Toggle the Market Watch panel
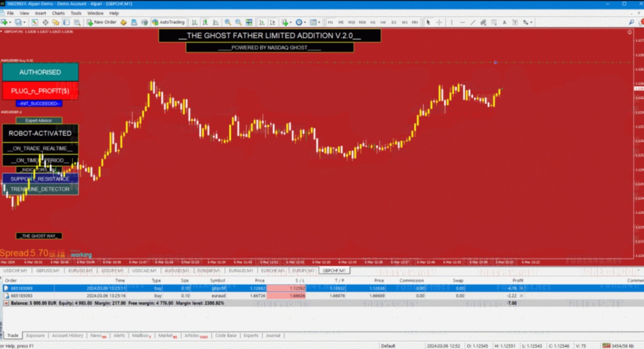Image resolution: width=644 pixels, height=349 pixels. [x=35, y=22]
